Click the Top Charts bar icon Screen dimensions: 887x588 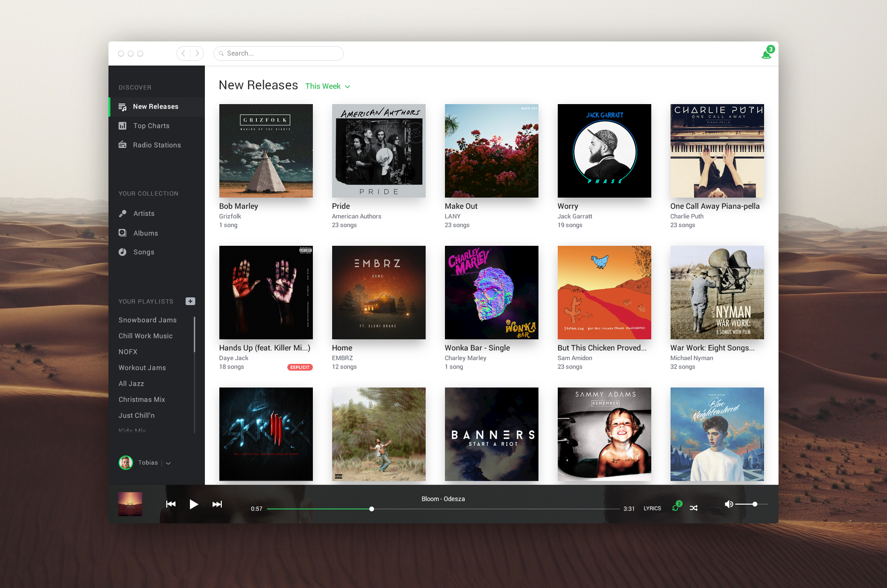(x=122, y=126)
